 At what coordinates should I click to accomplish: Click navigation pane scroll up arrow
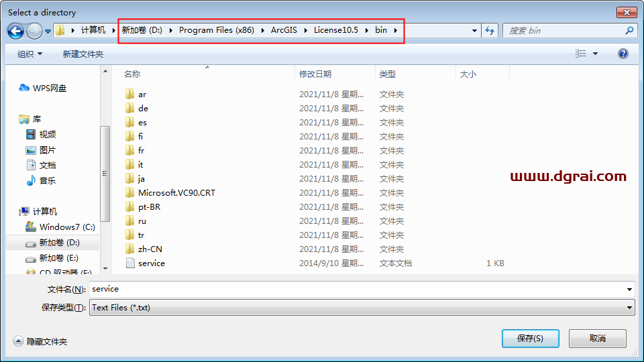coord(105,71)
